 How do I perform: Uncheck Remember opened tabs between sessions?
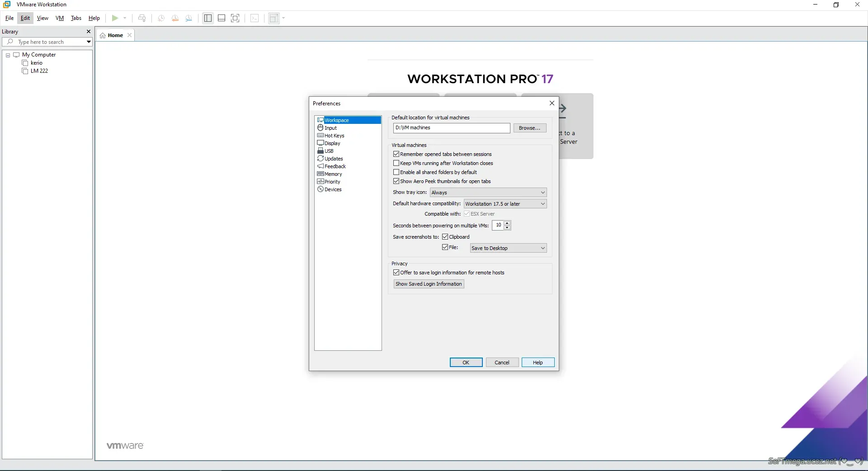pos(396,154)
